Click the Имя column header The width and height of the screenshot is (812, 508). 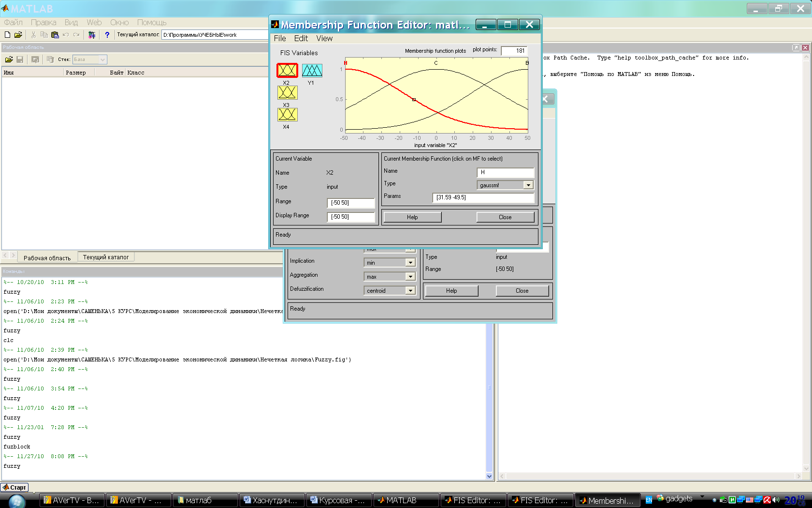(x=32, y=73)
